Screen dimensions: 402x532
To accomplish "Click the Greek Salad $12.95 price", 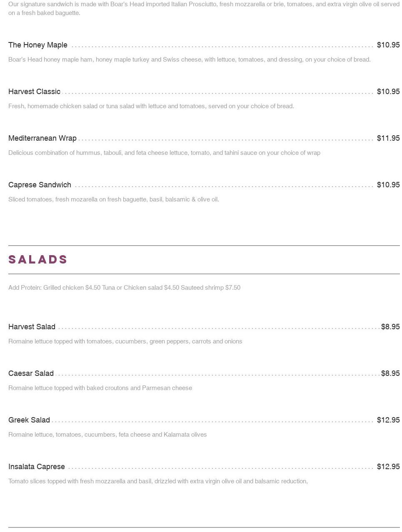I will pos(388,420).
